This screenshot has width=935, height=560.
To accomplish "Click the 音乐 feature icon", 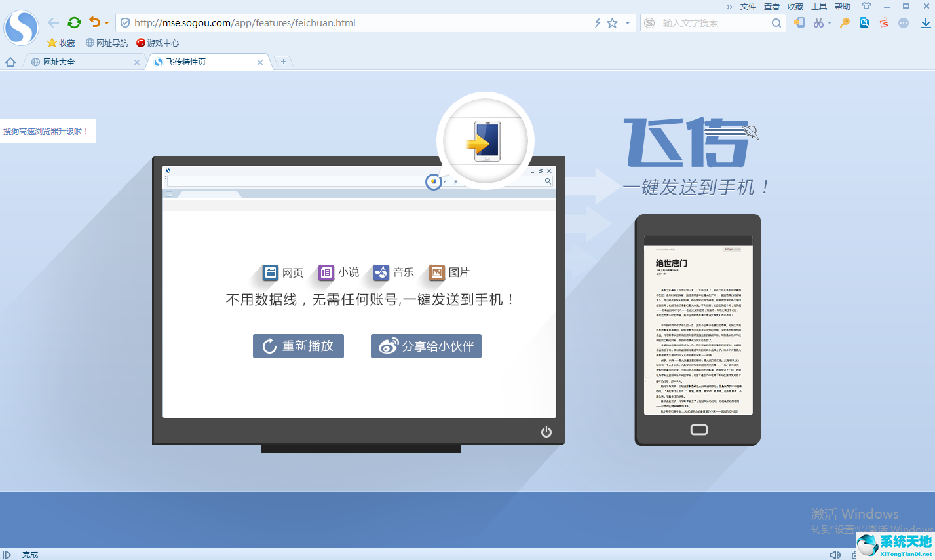I will point(381,272).
